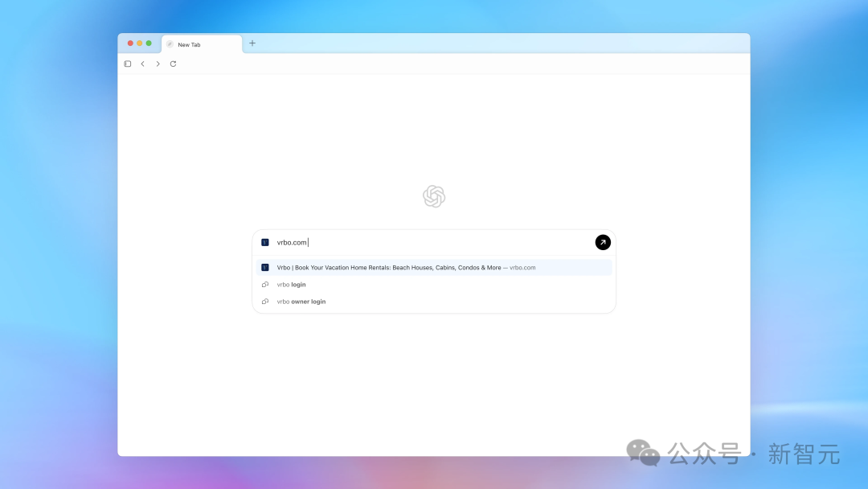Image resolution: width=868 pixels, height=489 pixels.
Task: Click the Vrbo favicon on the top suggestion
Action: (265, 267)
